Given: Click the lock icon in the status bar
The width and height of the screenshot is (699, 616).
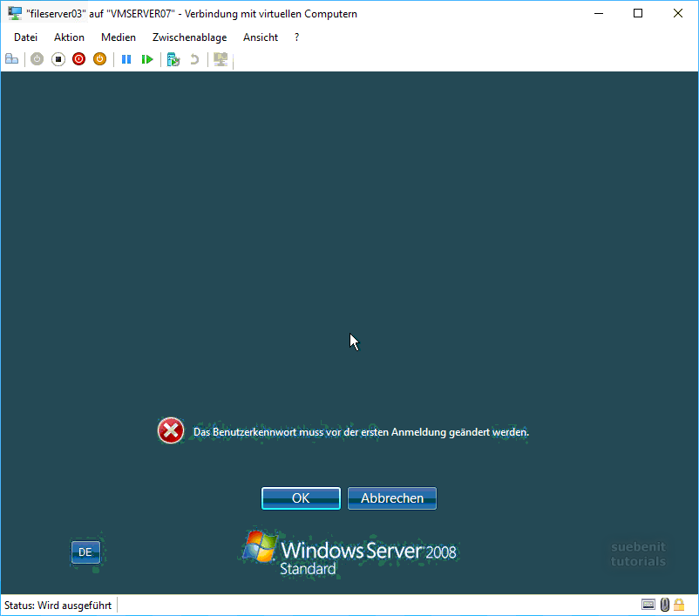Looking at the screenshot, I should tap(679, 605).
